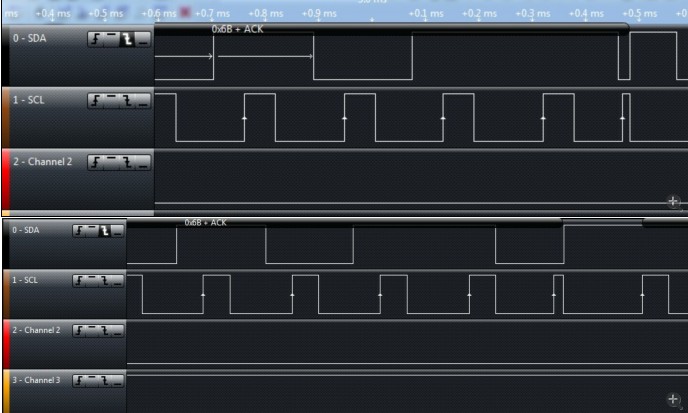Toggle active falling edge trigger on lower SDA
Viewport: 688px width, 413px height.
[104, 231]
